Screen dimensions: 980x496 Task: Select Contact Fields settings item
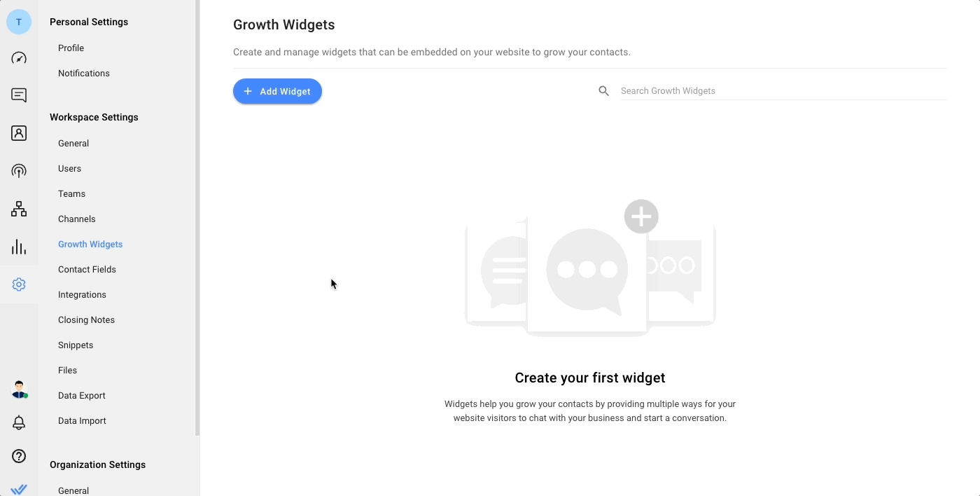pyautogui.click(x=87, y=269)
